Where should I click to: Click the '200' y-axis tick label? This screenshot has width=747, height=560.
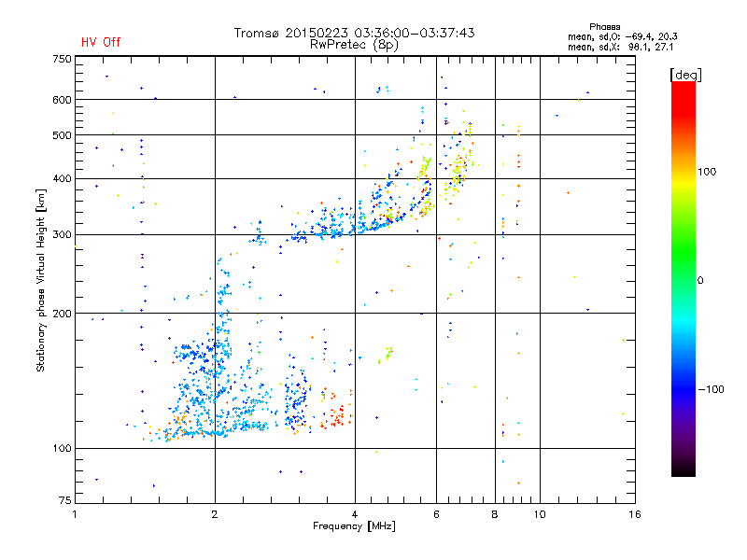tap(62, 314)
